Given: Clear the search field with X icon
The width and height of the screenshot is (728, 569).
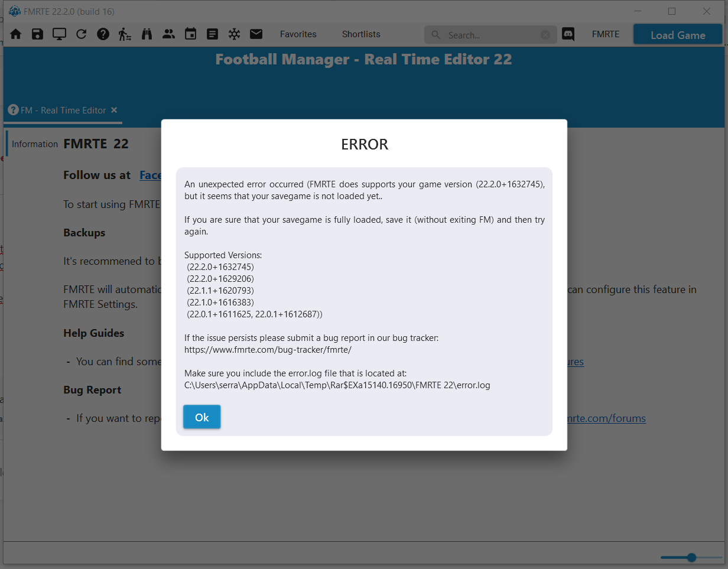Looking at the screenshot, I should (x=545, y=35).
